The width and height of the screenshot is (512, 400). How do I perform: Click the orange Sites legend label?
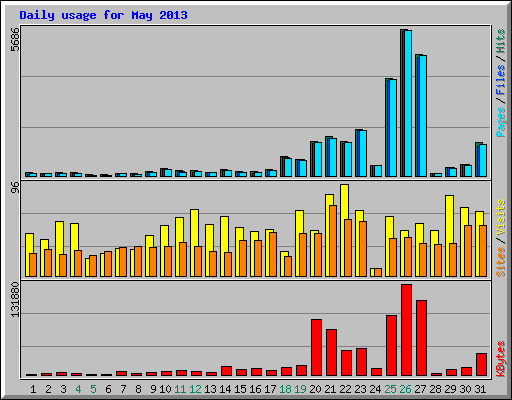pyautogui.click(x=501, y=262)
